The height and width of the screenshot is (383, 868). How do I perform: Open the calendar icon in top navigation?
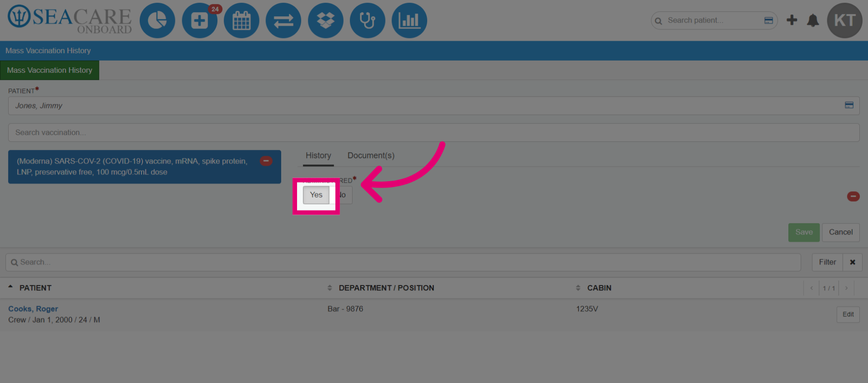click(241, 20)
